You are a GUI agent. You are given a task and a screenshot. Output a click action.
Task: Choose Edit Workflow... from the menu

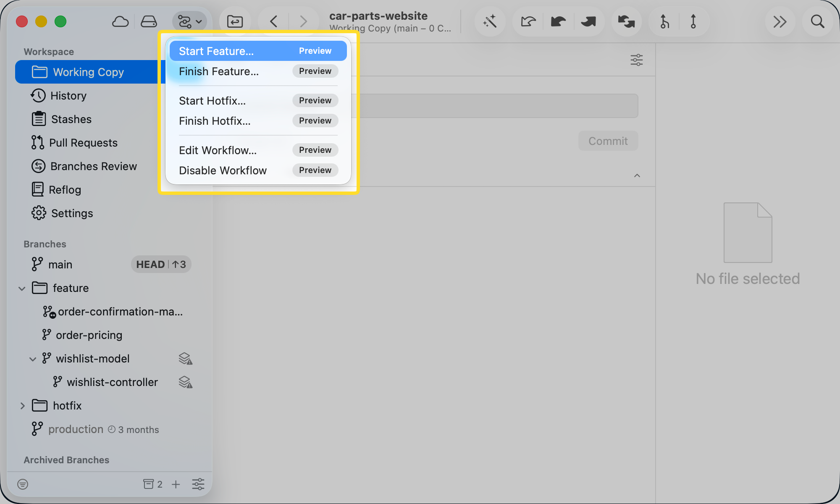258,150
